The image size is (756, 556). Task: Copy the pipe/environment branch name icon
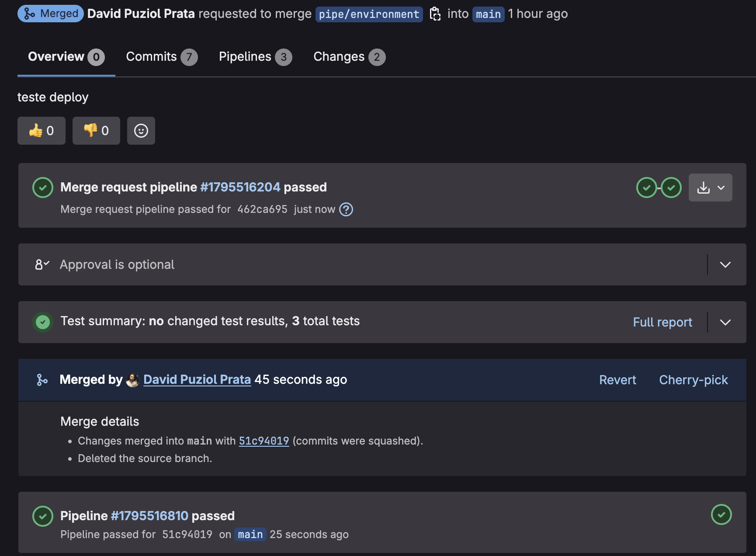coord(435,14)
